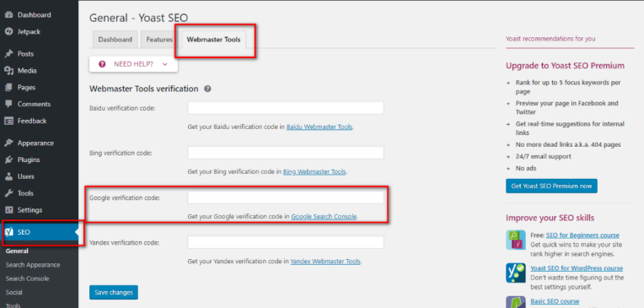Focus the Google verification code field
This screenshot has height=308, width=644.
point(286,197)
